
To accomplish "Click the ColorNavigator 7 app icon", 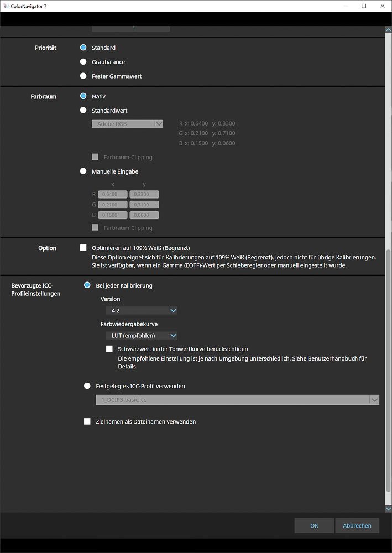I will [5, 6].
